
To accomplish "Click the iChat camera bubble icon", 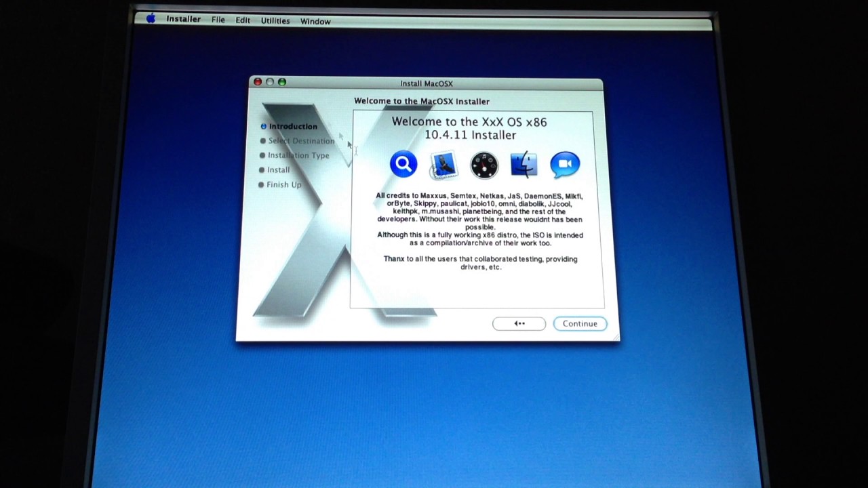I will 565,165.
